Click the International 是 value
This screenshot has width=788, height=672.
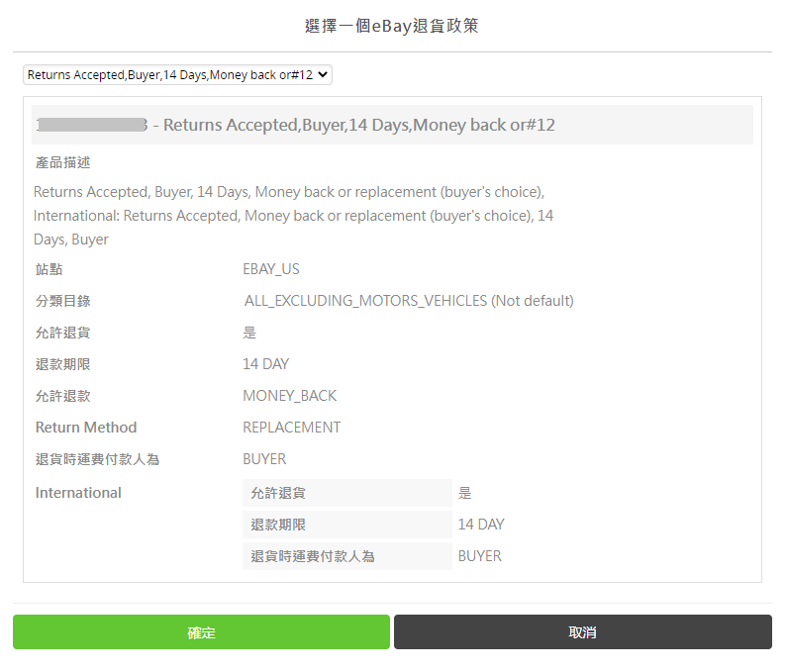click(x=465, y=493)
